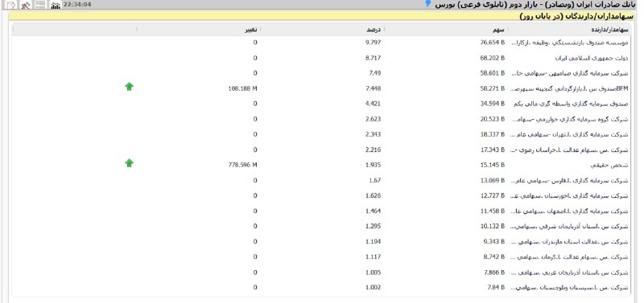Select شرکت سرمایه گذاری ا.فارس row
This screenshot has height=303, width=644.
click(569, 181)
